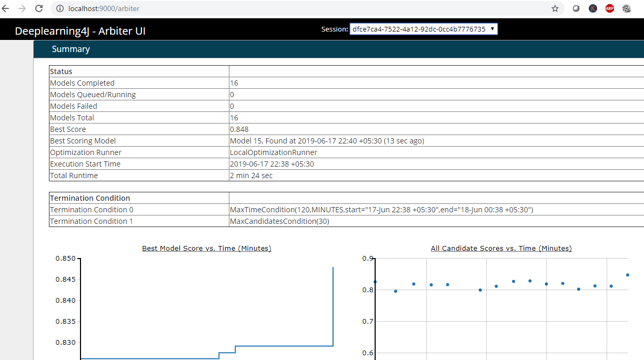Viewport: 644px width, 360px height.
Task: Open the Adblock Plus extension
Action: coord(609,8)
